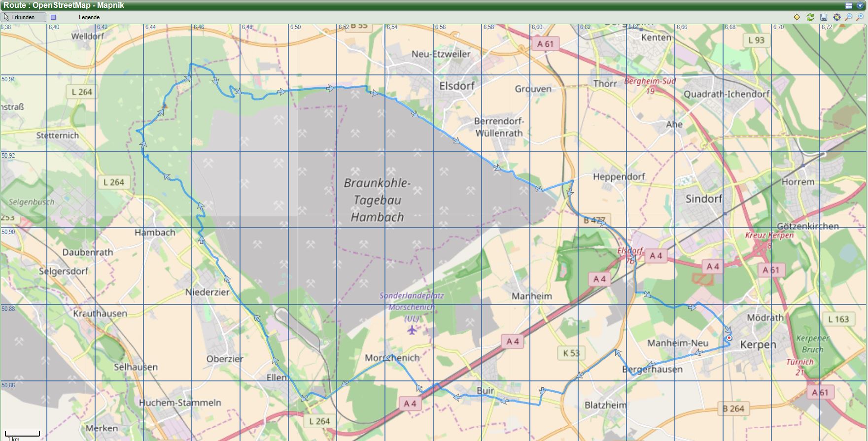Image resolution: width=868 pixels, height=441 pixels.
Task: Click the Braunkohle-Tagebau Hambach map label
Action: [x=378, y=200]
